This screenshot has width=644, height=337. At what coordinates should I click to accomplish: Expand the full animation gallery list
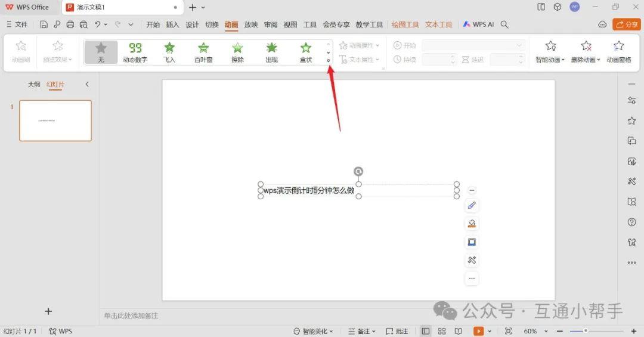328,61
